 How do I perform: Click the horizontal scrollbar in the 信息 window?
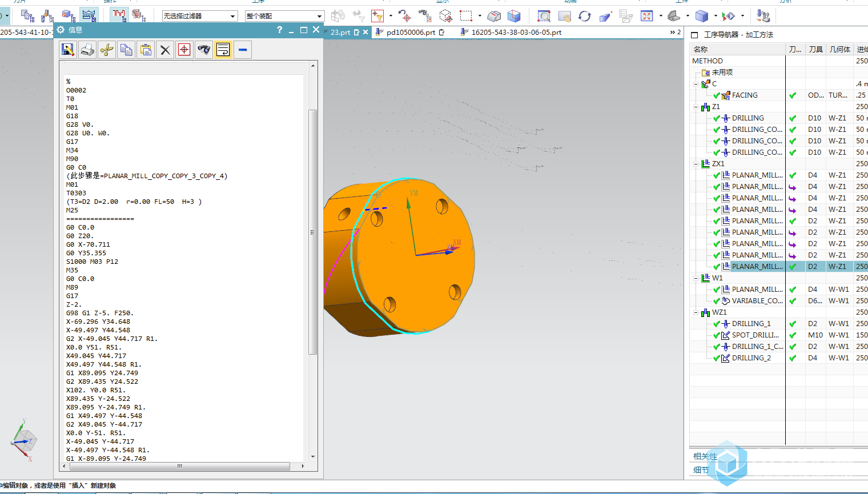[x=179, y=466]
